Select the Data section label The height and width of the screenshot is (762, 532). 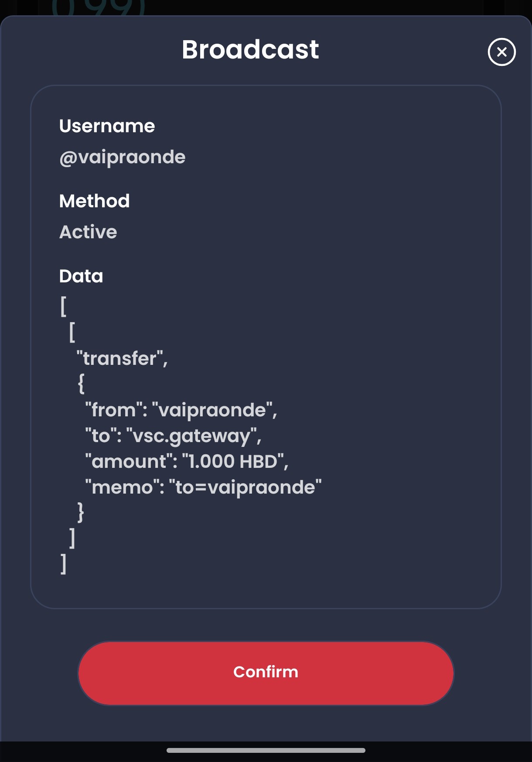pos(81,276)
